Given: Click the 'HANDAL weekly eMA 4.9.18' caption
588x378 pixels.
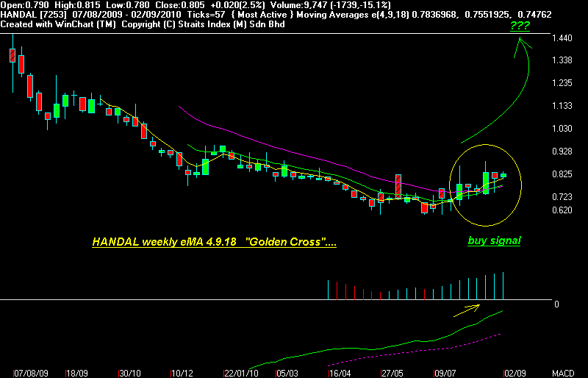Looking at the screenshot, I should click(164, 242).
